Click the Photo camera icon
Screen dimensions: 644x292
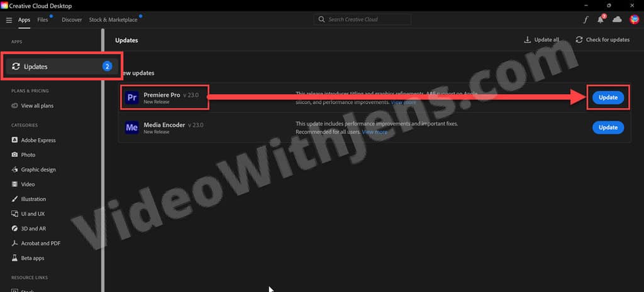[x=15, y=155]
